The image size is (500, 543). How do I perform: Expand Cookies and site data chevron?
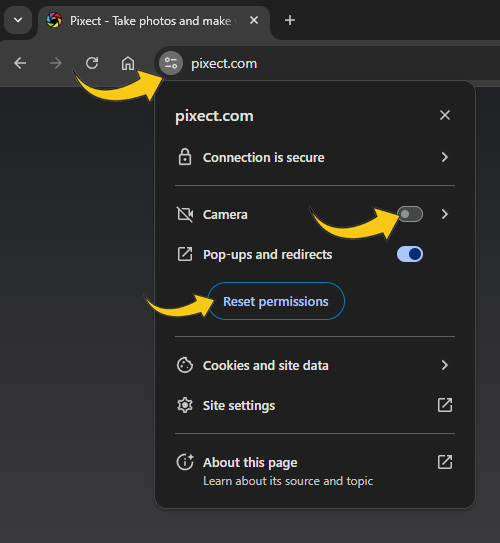pyautogui.click(x=445, y=365)
